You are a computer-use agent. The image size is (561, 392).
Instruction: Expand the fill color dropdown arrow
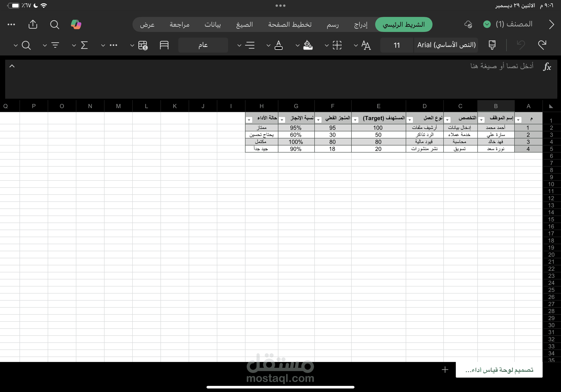point(298,45)
